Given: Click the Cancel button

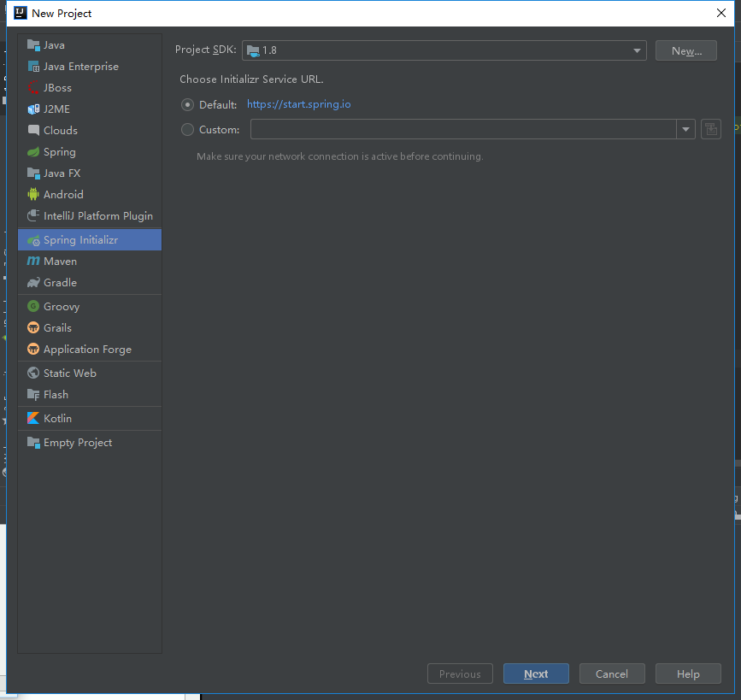Looking at the screenshot, I should (x=612, y=674).
